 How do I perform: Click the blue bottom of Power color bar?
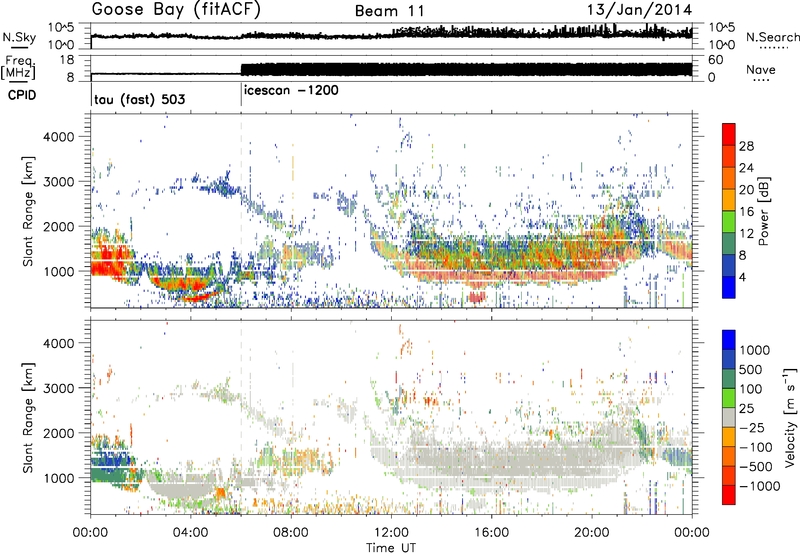coord(729,287)
